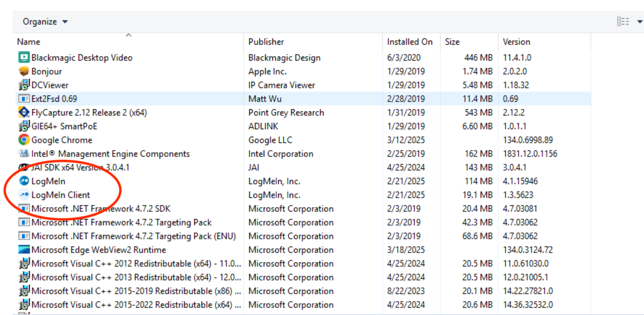644x315 pixels.
Task: Click the LogMeIn Client icon
Action: point(24,195)
